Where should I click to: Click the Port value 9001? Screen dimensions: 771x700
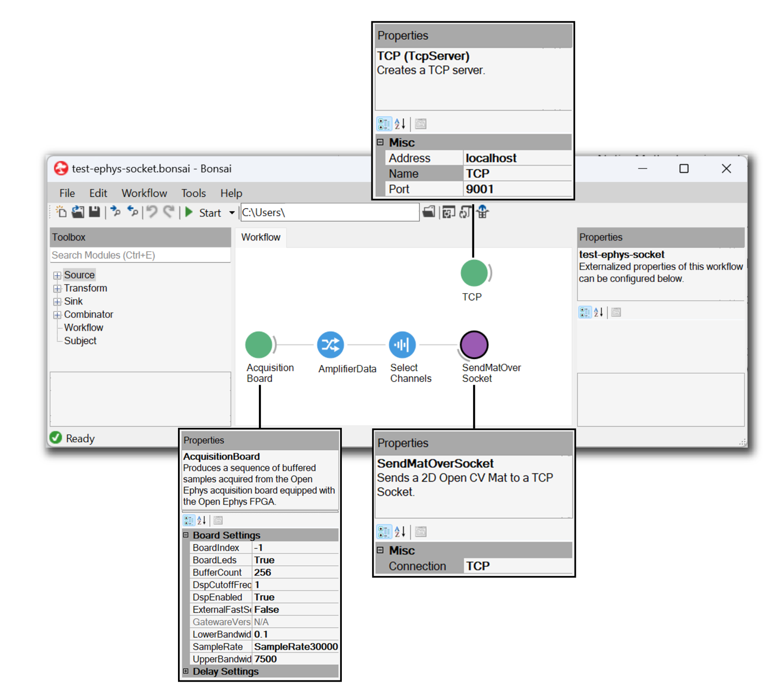pos(518,189)
